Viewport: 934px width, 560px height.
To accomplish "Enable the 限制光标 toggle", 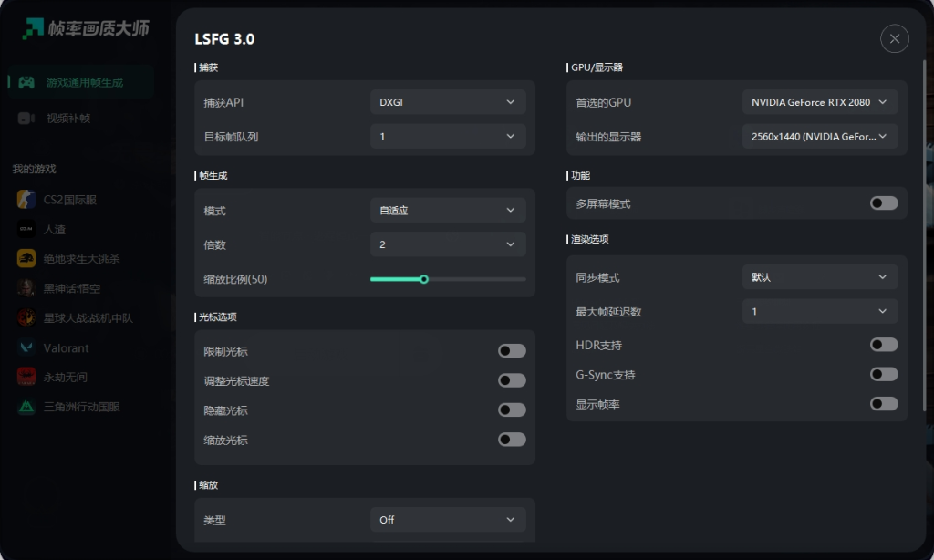I will point(512,351).
